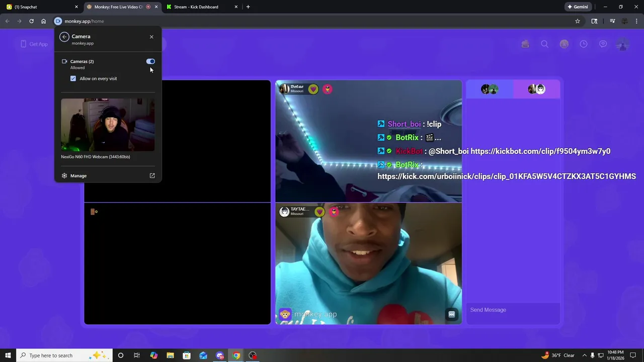Click the external-link icon next to Manage
This screenshot has height=362, width=644.
[x=152, y=175]
